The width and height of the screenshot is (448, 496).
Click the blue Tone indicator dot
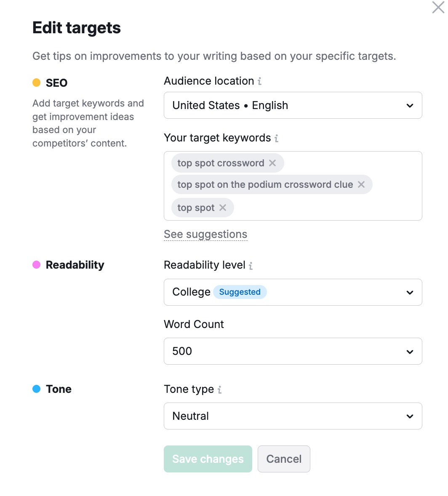(x=36, y=389)
